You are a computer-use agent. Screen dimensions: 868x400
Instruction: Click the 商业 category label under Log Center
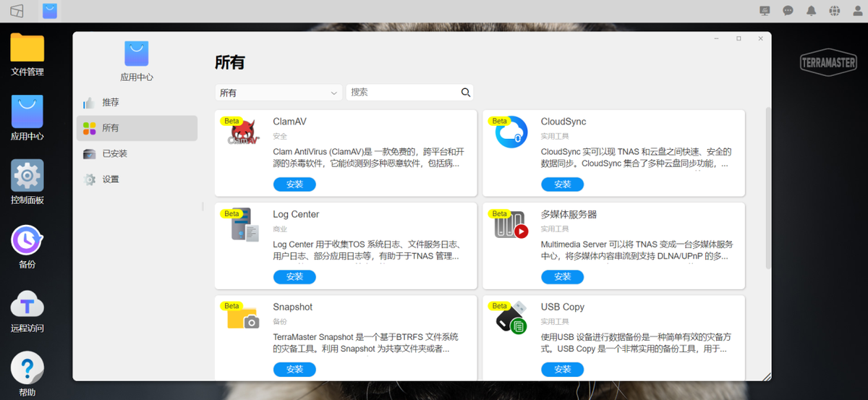pyautogui.click(x=280, y=229)
